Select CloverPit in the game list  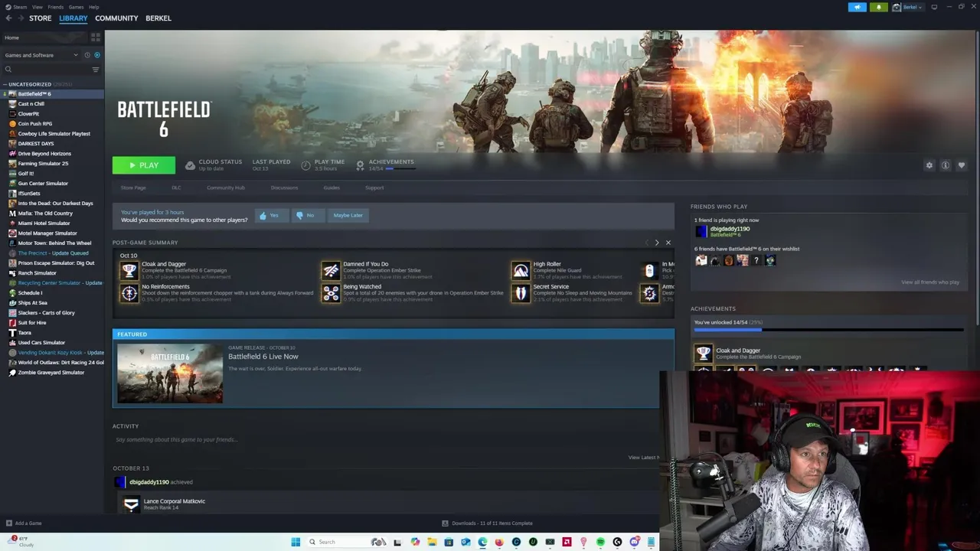[x=28, y=114]
